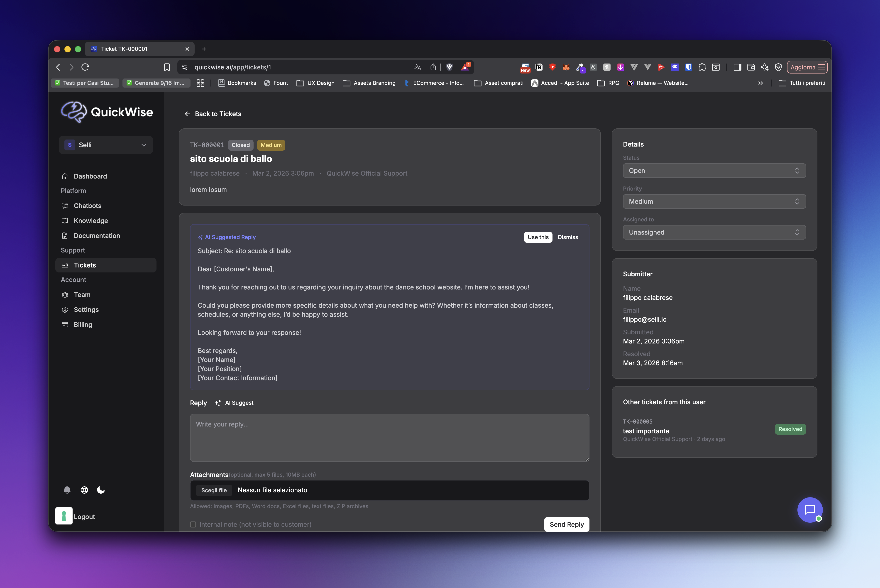
Task: Open the floating chat widget
Action: pos(810,510)
